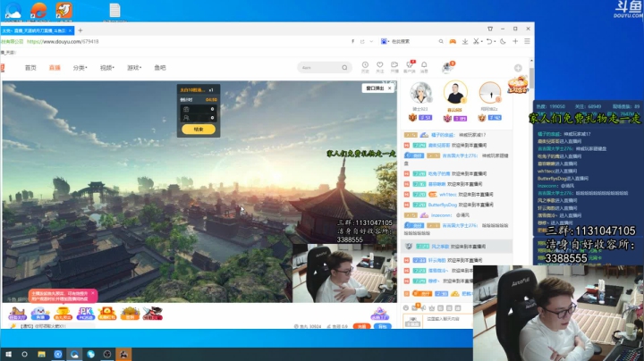Open the user avatar in header

tap(447, 68)
